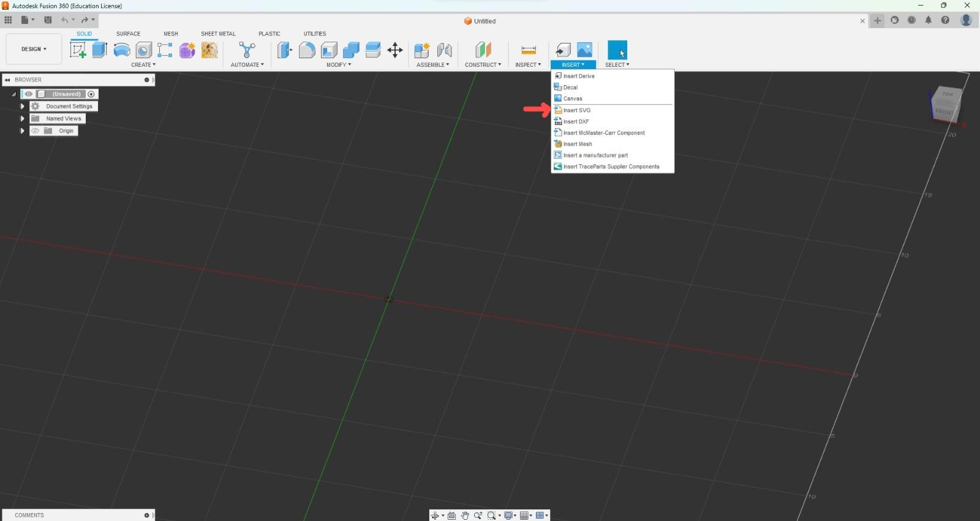This screenshot has width=980, height=521.
Task: Undo the last action
Action: 64,20
